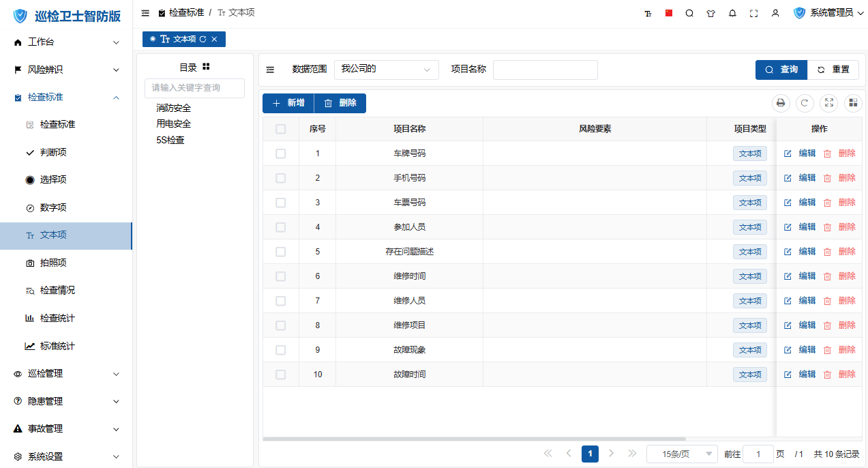Viewport: 868px width, 468px height.
Task: Expand the 工作台 sidebar menu
Action: [66, 42]
